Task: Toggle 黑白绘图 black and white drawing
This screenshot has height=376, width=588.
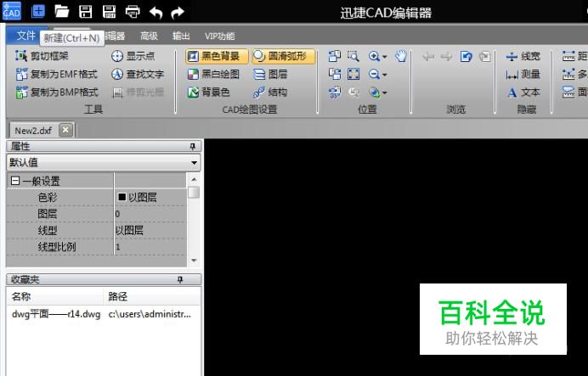Action: point(213,74)
